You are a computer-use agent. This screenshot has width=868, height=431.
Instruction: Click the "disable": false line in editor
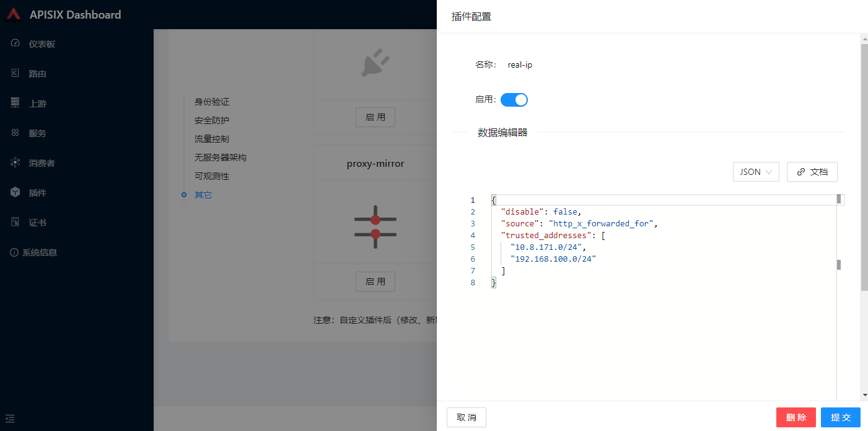coord(541,211)
